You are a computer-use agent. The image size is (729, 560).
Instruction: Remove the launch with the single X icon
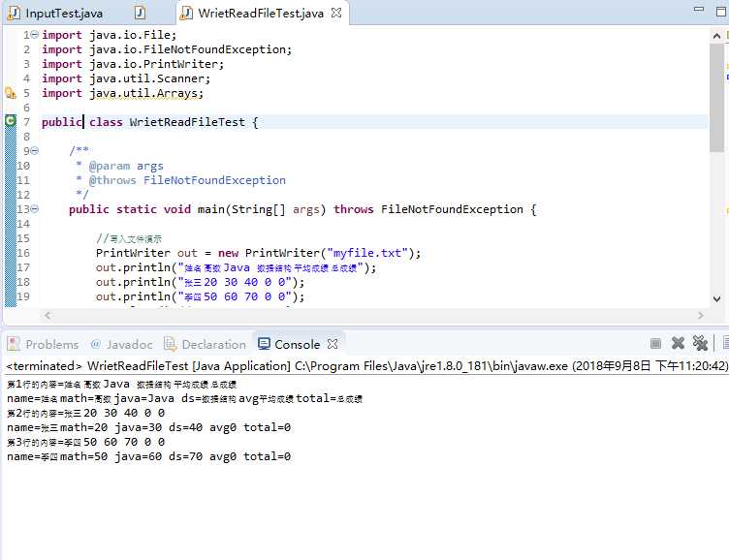coord(678,343)
